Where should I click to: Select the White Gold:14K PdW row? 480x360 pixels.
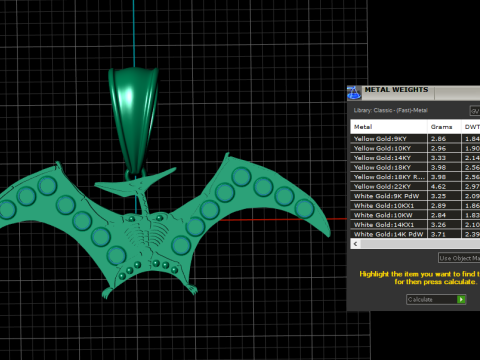415,234
